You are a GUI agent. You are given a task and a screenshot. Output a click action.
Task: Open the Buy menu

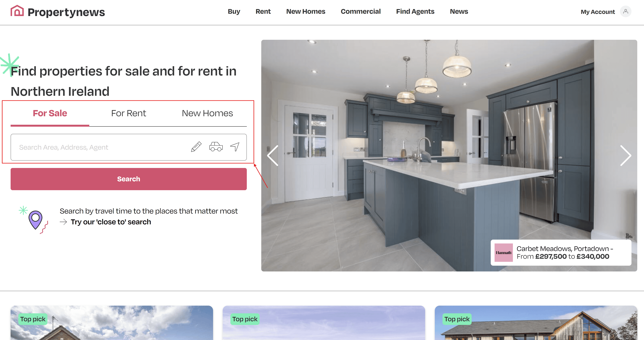[x=234, y=12]
